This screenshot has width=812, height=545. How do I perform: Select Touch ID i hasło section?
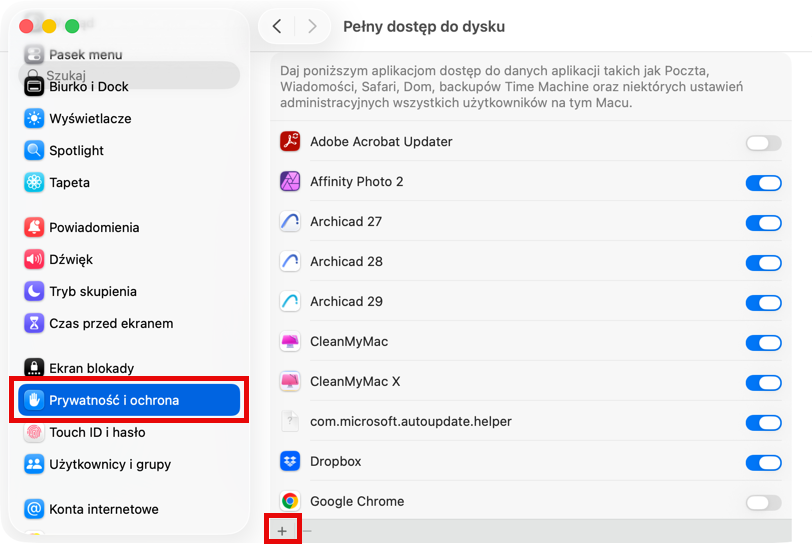tap(97, 433)
